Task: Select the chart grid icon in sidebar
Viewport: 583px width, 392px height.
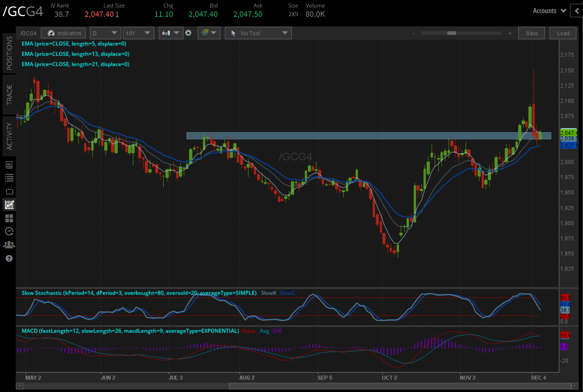Action: (x=9, y=205)
